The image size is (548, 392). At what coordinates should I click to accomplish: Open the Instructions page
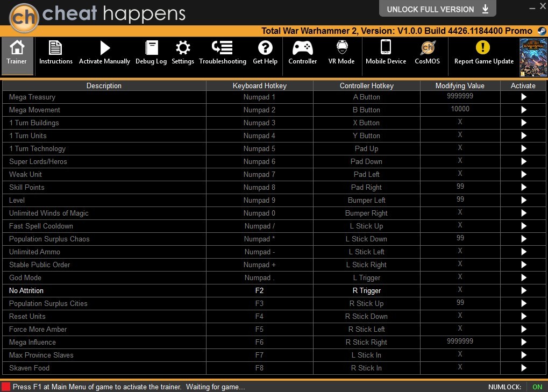55,52
